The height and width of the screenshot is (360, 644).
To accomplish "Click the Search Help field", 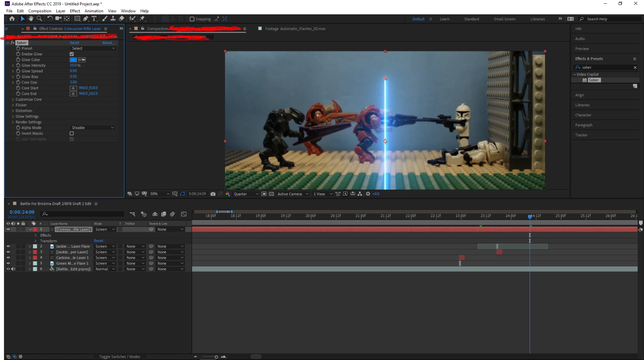I will [610, 19].
